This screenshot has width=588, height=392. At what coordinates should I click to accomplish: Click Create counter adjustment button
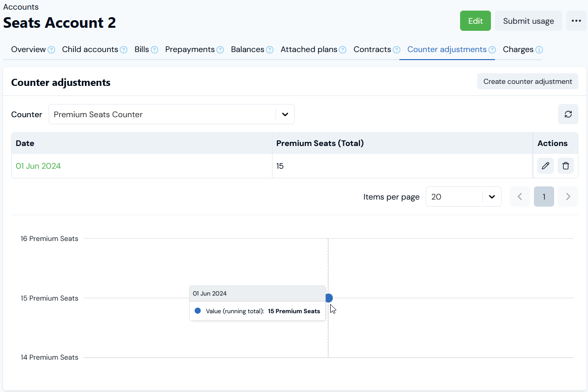pyautogui.click(x=527, y=81)
